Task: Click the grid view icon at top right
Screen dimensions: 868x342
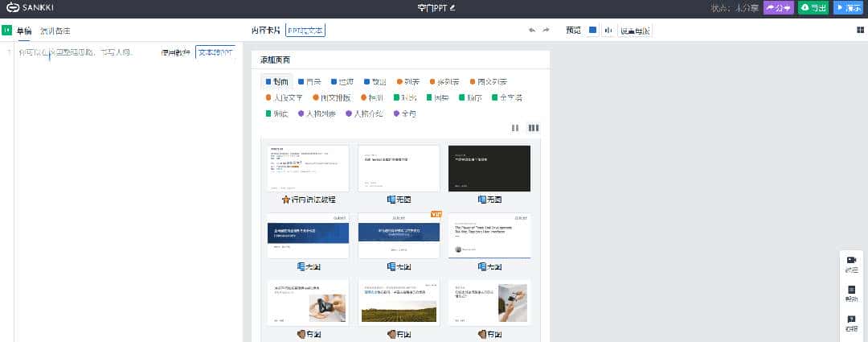Action: (860, 31)
